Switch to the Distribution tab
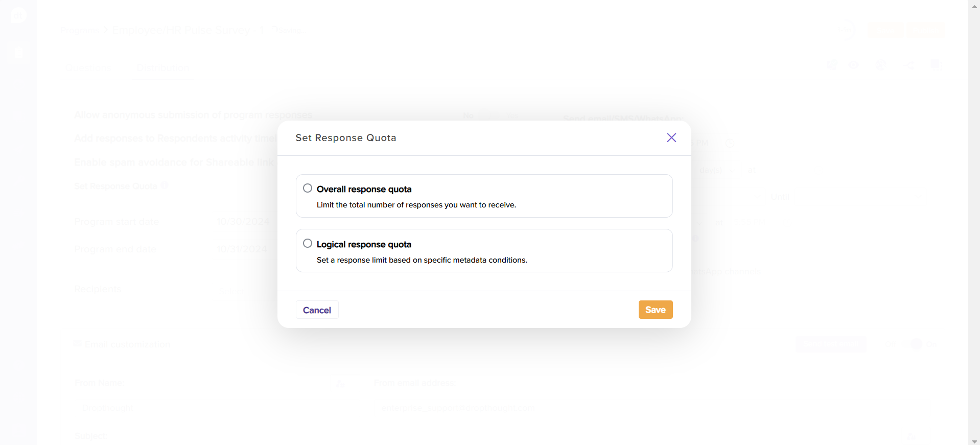Image resolution: width=980 pixels, height=445 pixels. [x=162, y=67]
